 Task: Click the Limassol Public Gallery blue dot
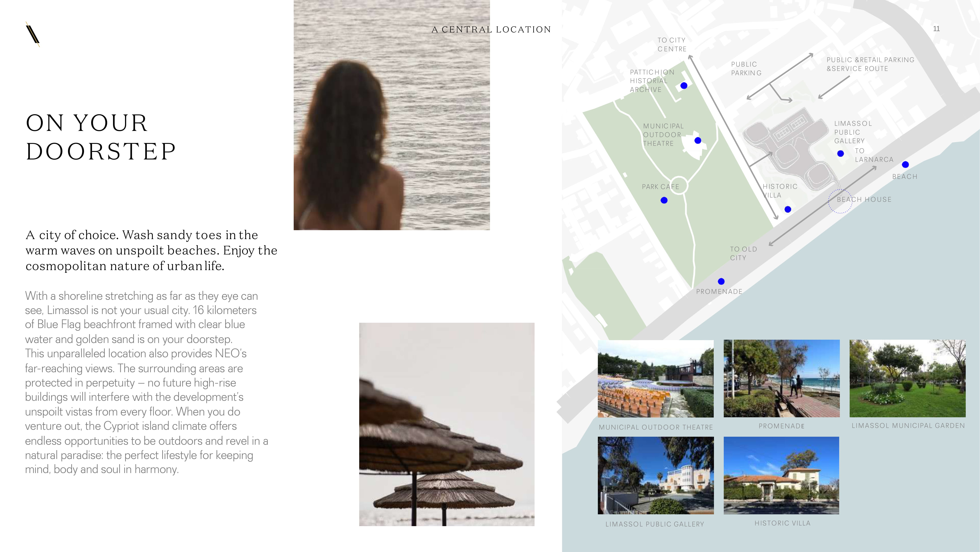tap(841, 153)
